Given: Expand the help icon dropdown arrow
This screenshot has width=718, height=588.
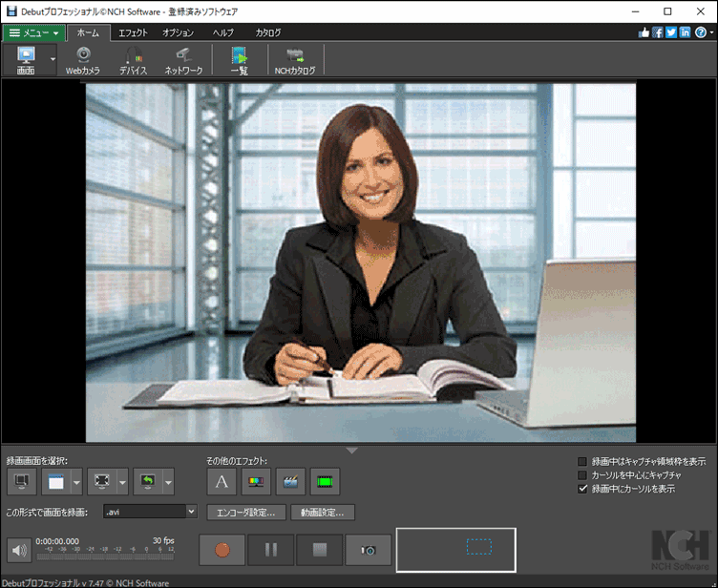Looking at the screenshot, I should [x=711, y=33].
